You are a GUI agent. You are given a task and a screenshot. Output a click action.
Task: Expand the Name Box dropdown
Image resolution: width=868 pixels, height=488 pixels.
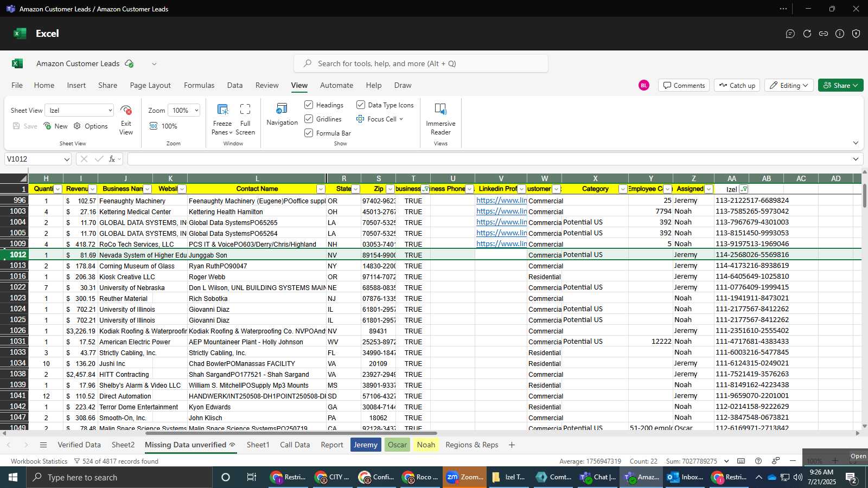67,159
